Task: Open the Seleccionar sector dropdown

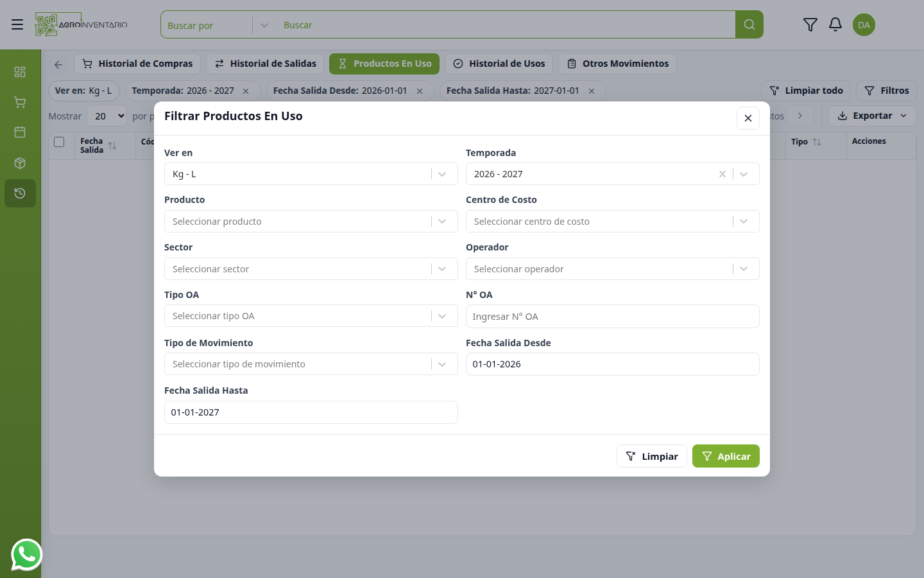Action: (x=311, y=269)
